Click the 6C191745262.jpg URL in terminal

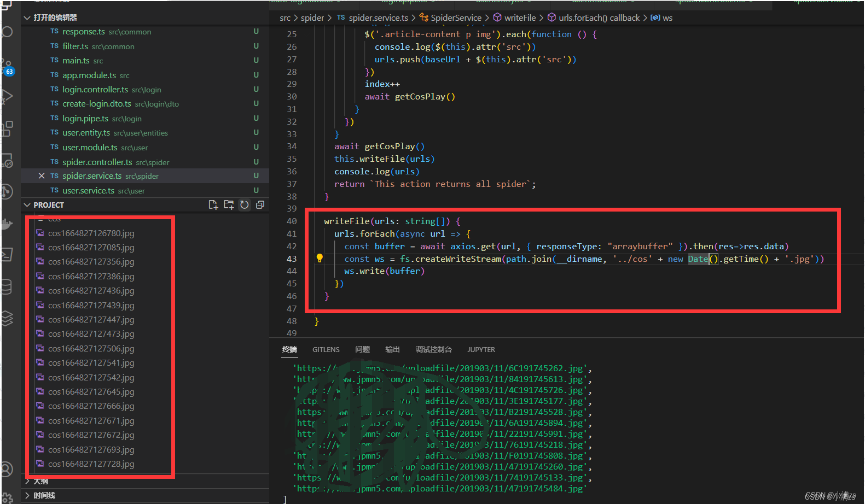[441, 368]
